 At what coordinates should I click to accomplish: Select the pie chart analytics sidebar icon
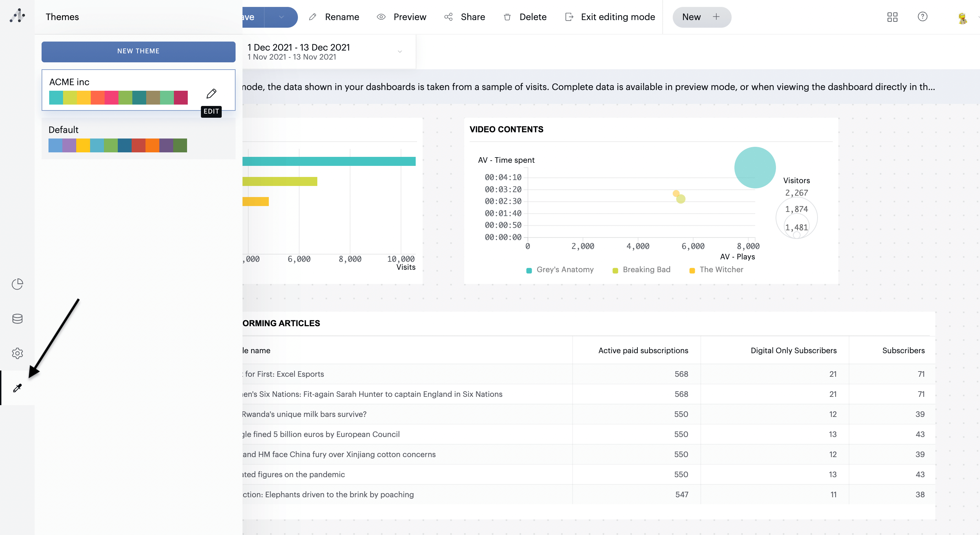tap(17, 284)
